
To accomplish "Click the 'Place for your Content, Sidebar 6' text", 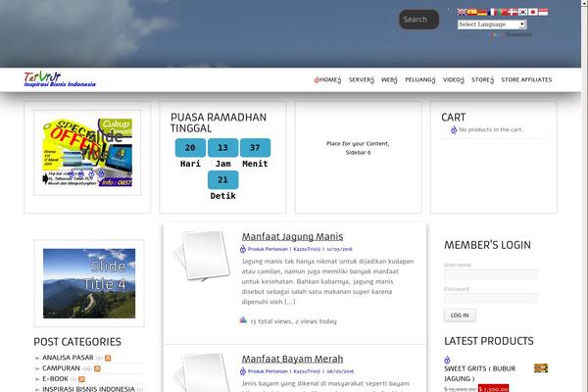I will 358,148.
